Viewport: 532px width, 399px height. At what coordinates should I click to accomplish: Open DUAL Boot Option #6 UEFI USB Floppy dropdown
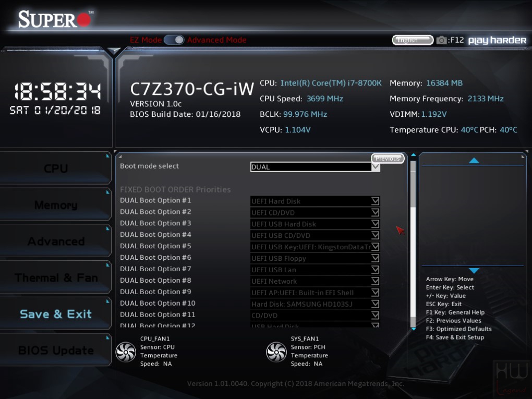pos(315,259)
